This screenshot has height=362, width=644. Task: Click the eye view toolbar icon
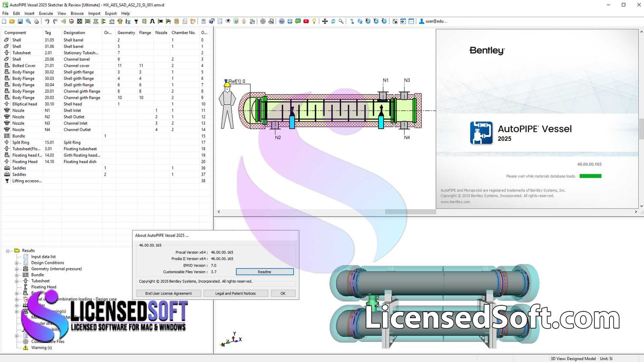coord(228,21)
